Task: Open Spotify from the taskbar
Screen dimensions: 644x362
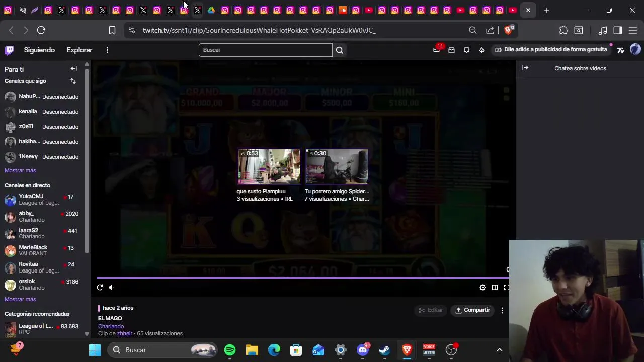Action: (x=230, y=350)
